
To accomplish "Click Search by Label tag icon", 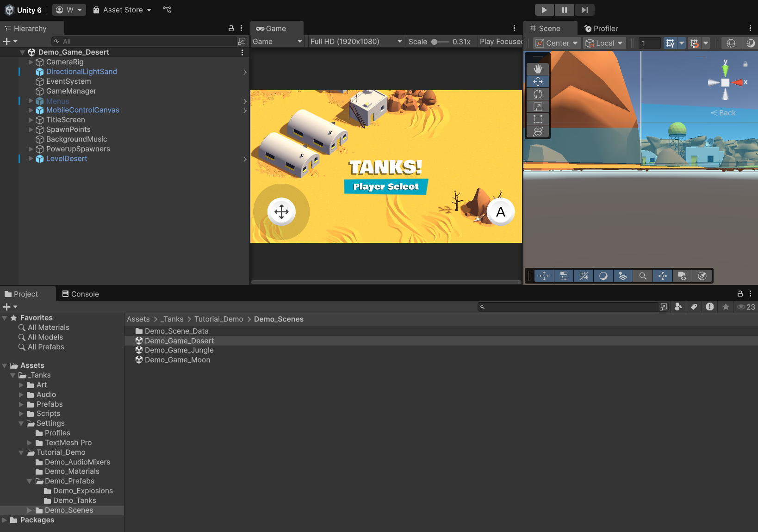I will (x=694, y=307).
